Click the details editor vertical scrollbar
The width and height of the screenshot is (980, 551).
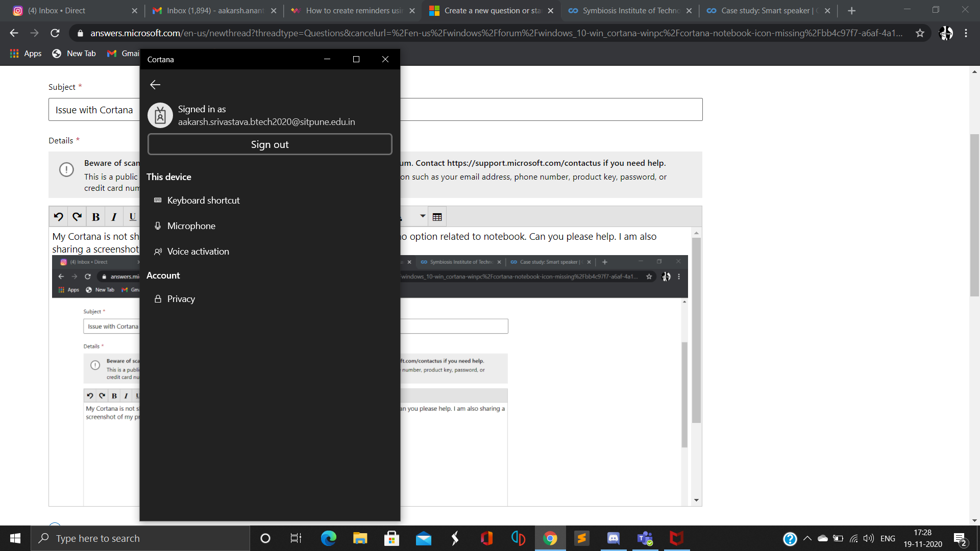point(696,331)
